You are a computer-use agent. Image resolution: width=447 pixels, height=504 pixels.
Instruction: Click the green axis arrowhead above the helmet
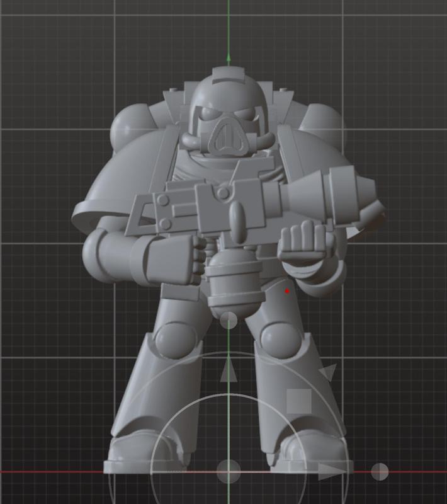[229, 57]
